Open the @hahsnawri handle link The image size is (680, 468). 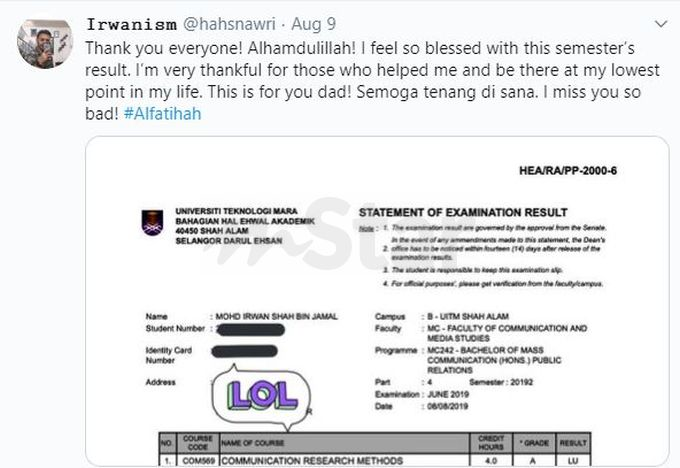tap(229, 24)
